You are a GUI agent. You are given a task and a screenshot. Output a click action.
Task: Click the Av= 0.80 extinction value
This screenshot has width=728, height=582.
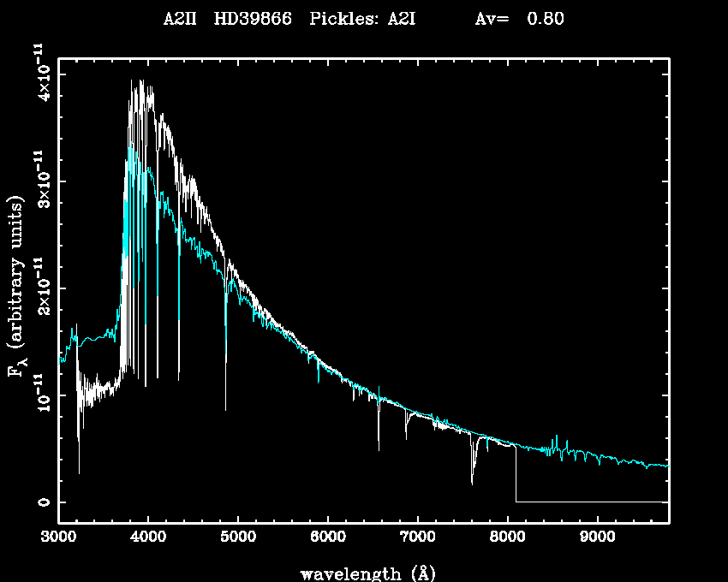point(519,19)
